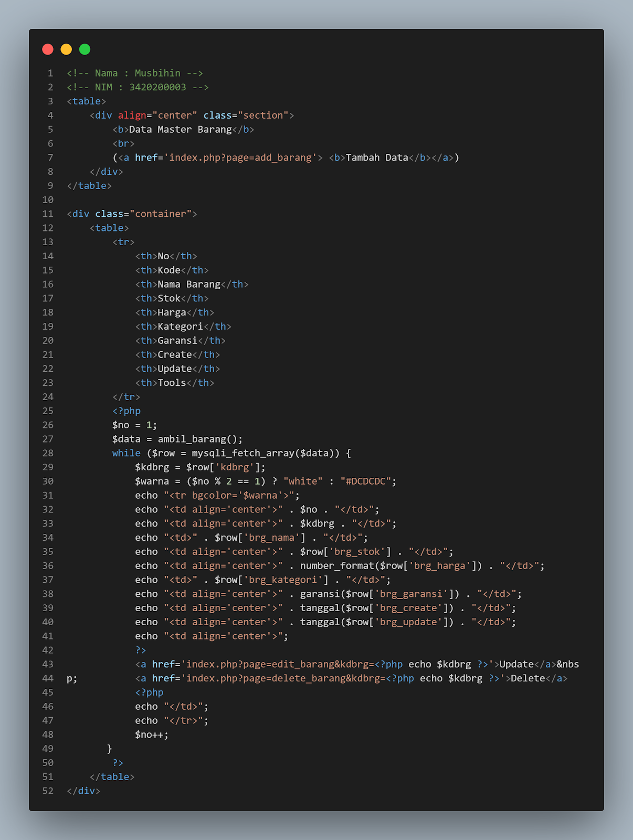Viewport: 633px width, 840px height.
Task: Click the red close dot
Action: pyautogui.click(x=48, y=49)
